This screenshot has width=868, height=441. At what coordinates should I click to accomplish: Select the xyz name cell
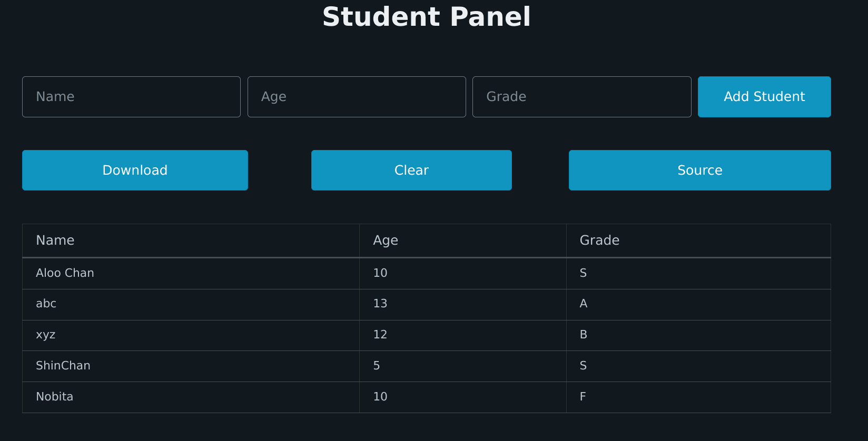click(46, 335)
